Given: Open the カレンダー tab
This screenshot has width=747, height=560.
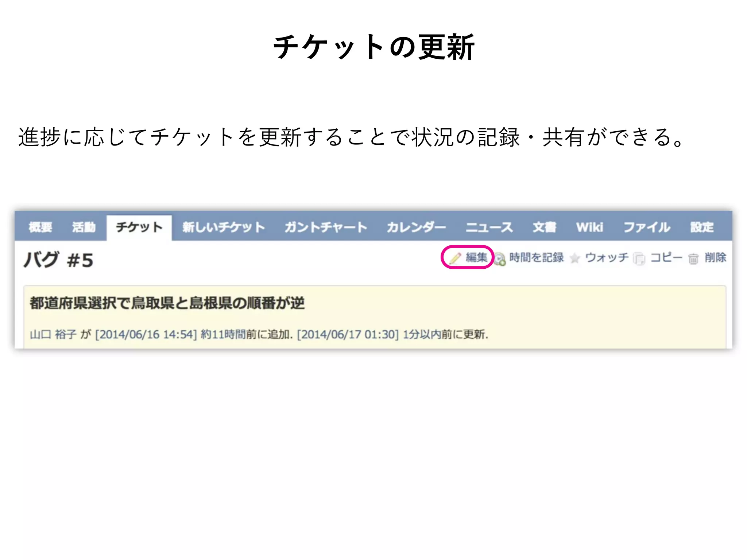Looking at the screenshot, I should pos(416,227).
